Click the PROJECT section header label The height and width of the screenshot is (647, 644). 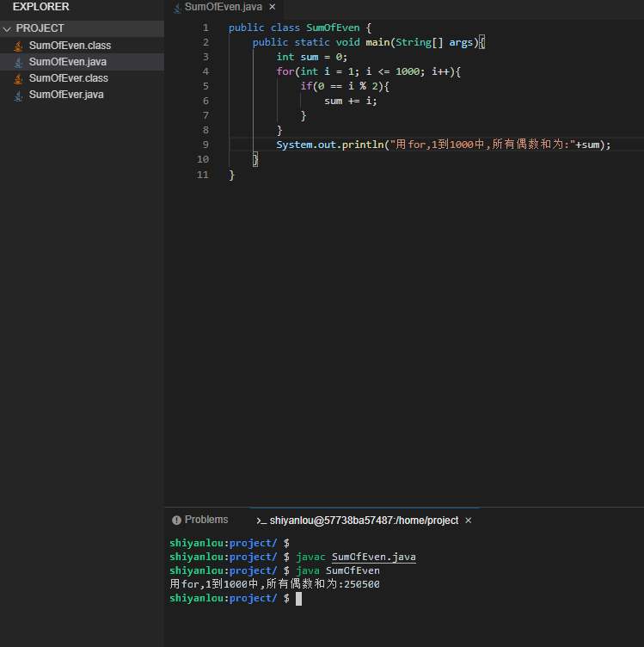click(x=40, y=28)
